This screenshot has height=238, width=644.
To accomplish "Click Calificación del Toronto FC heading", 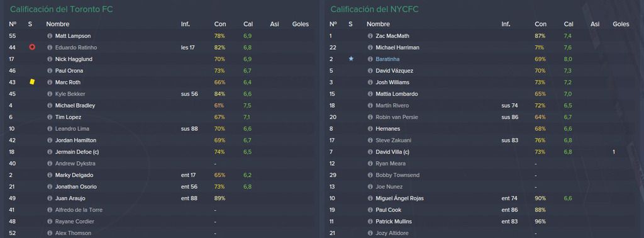I will 61,9.
